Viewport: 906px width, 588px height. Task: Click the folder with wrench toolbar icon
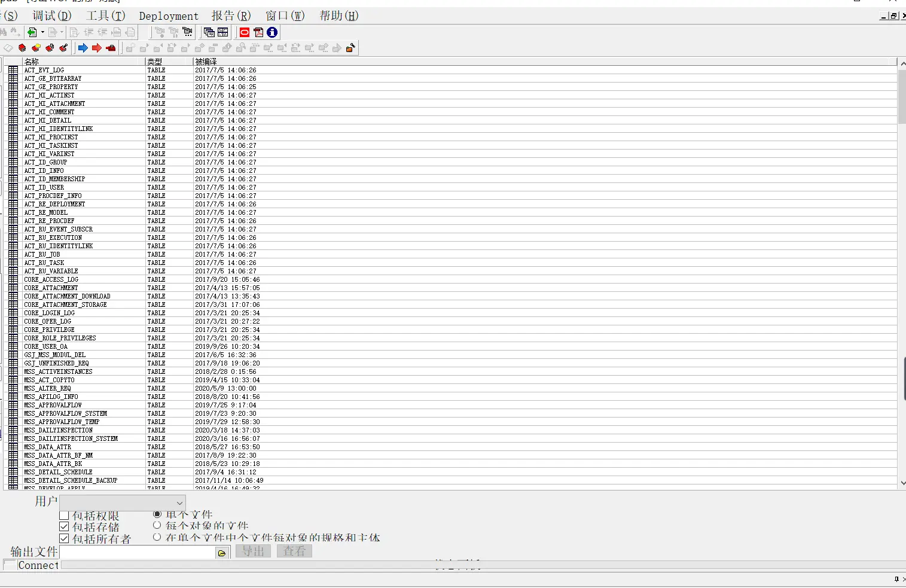tap(350, 48)
